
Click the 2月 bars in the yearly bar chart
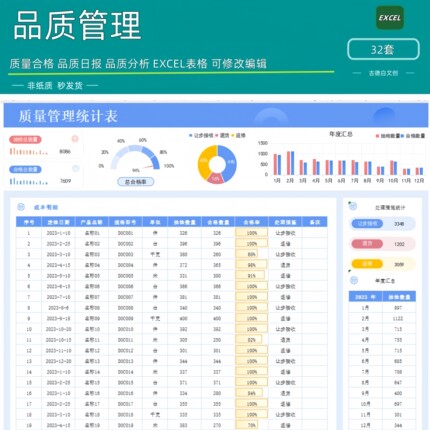[x=290, y=163]
